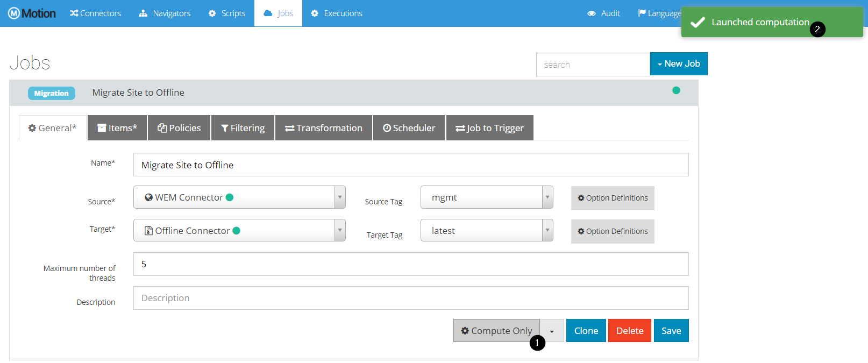Open the Audit page
The width and height of the screenshot is (868, 363).
click(x=603, y=13)
